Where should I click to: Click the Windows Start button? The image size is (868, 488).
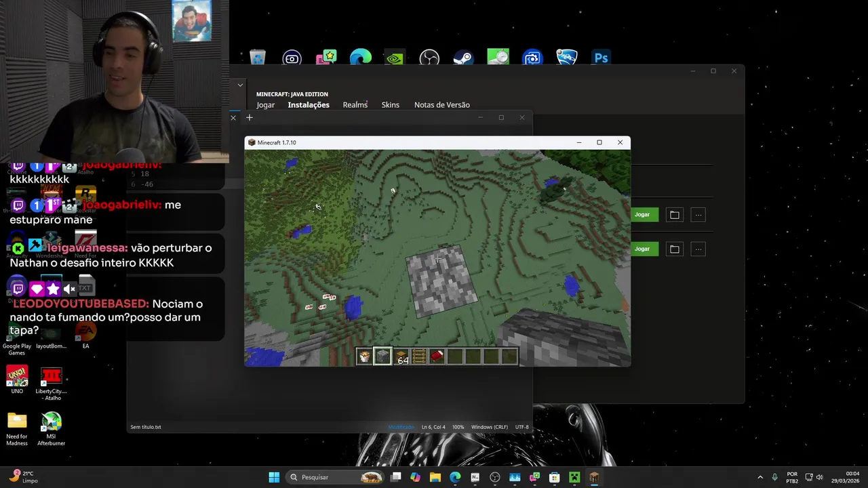(274, 477)
